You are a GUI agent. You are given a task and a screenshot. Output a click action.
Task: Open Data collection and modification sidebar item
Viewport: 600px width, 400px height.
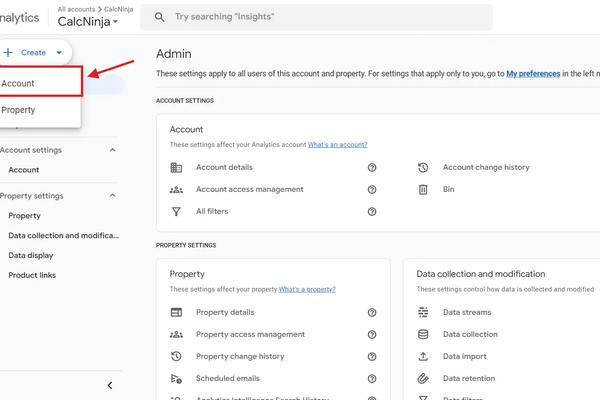pyautogui.click(x=64, y=235)
